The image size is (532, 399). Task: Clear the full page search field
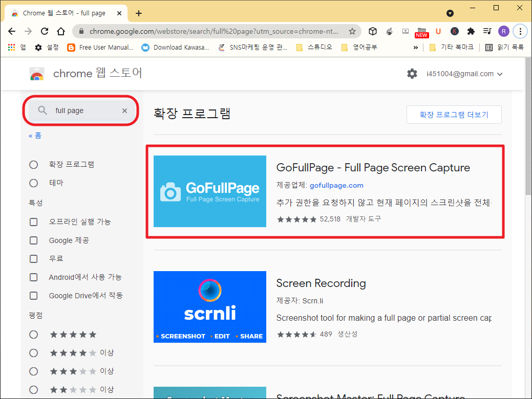(x=124, y=110)
